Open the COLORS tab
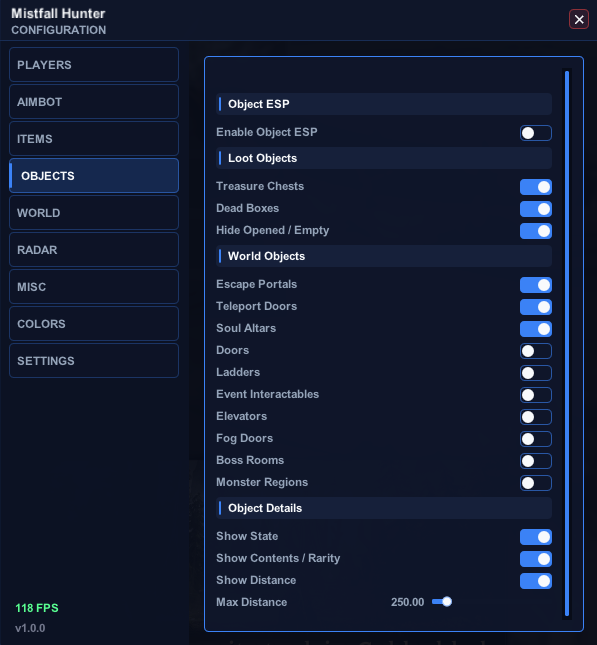Screen dimensions: 597x645 (94, 324)
